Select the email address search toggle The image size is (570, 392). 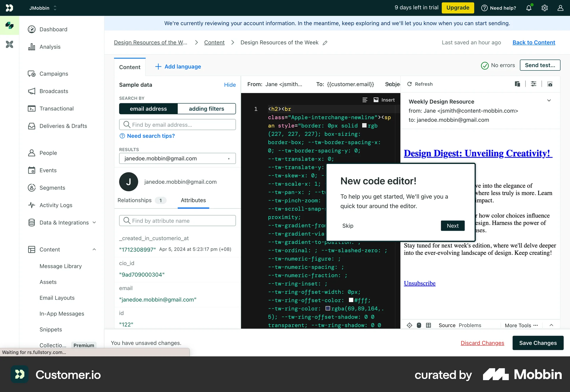[148, 109]
